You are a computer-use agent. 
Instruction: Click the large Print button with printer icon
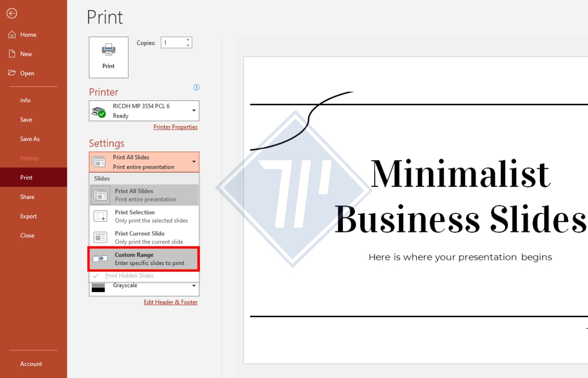(108, 57)
